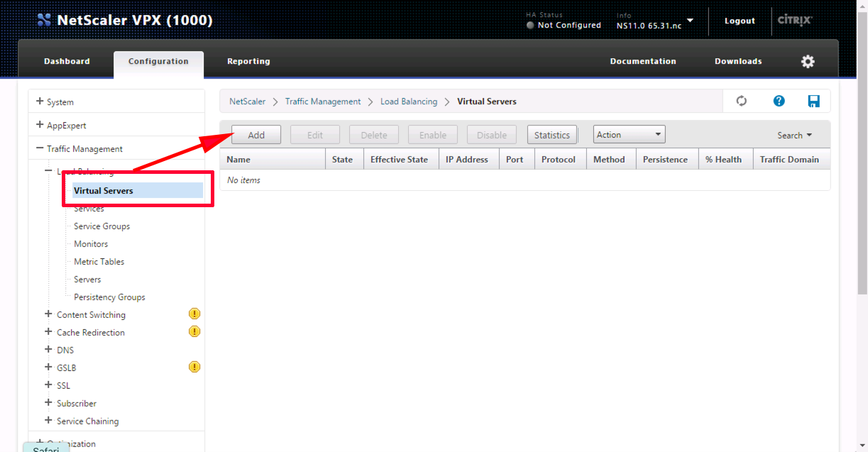Click the Traffic Management breadcrumb link
The height and width of the screenshot is (452, 868).
coord(323,101)
